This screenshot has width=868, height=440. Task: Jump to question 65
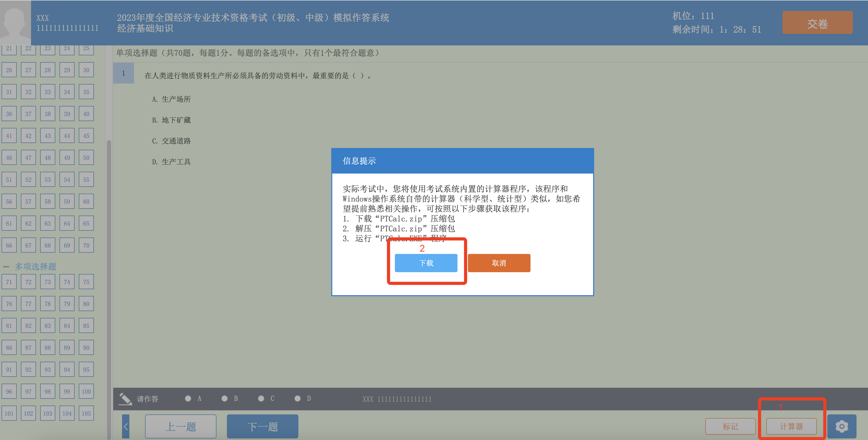click(86, 224)
